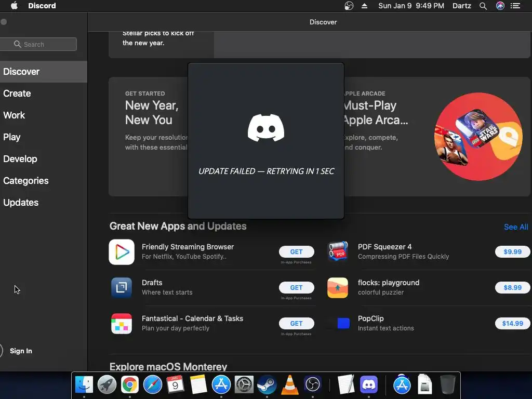The width and height of the screenshot is (532, 399).
Task: Click the Fantastical app icon
Action: click(x=122, y=323)
